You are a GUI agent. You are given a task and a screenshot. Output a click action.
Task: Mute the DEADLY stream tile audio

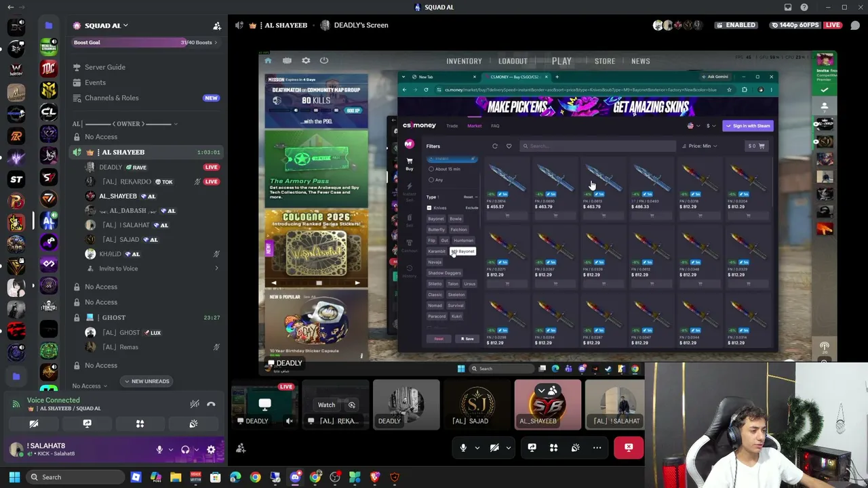[290, 421]
